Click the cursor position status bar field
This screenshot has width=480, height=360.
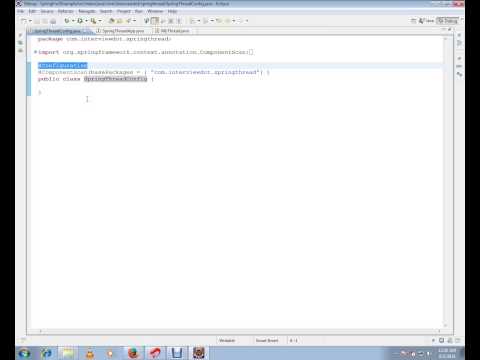293,340
